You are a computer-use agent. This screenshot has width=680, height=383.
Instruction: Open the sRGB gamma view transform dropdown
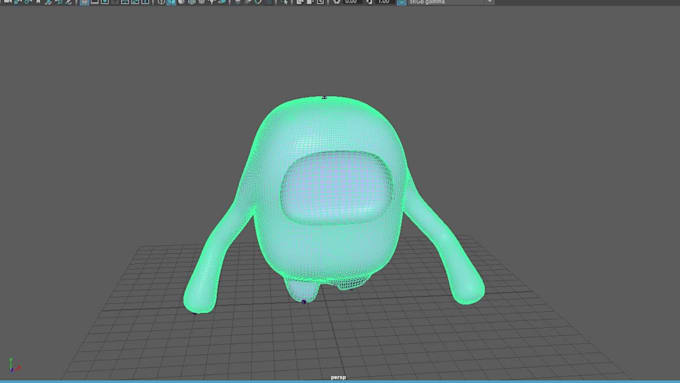tap(451, 2)
